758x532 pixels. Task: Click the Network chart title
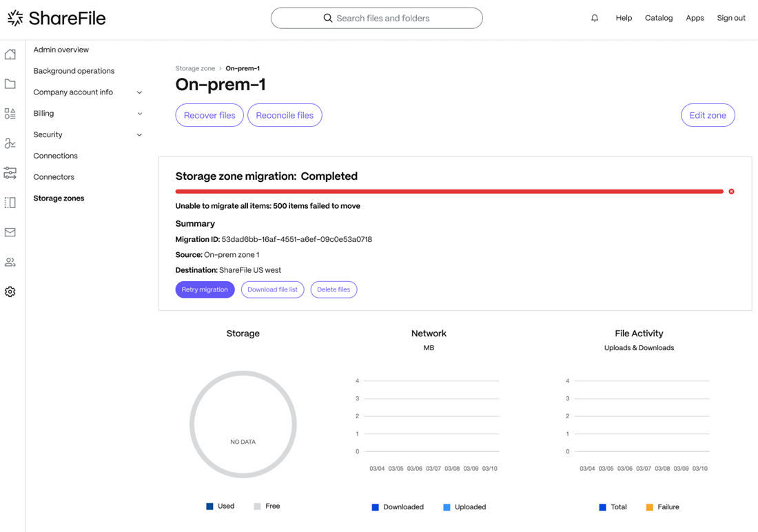coord(429,334)
